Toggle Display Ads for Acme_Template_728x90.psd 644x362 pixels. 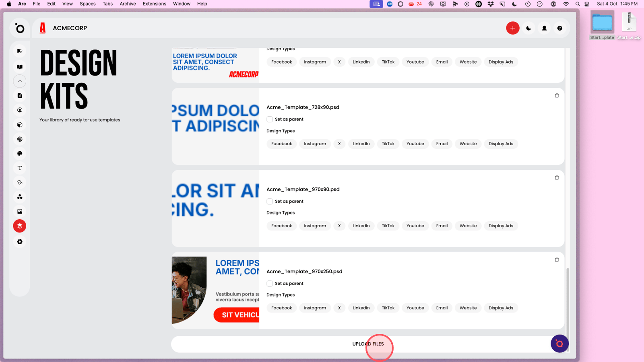point(501,144)
